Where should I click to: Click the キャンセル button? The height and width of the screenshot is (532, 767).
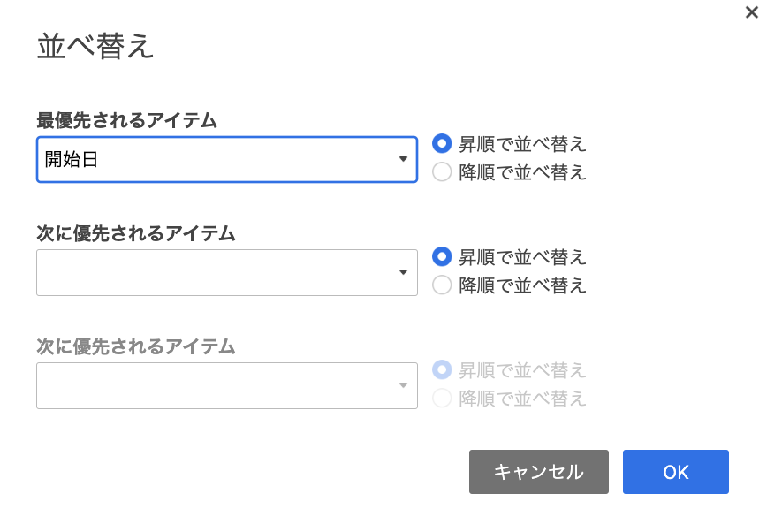pos(538,472)
